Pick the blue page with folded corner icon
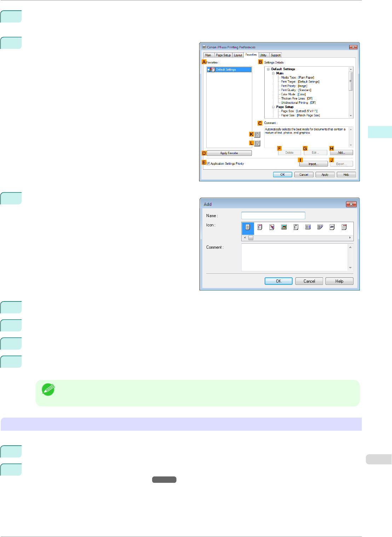This screenshot has height=537, width=392. [x=320, y=227]
